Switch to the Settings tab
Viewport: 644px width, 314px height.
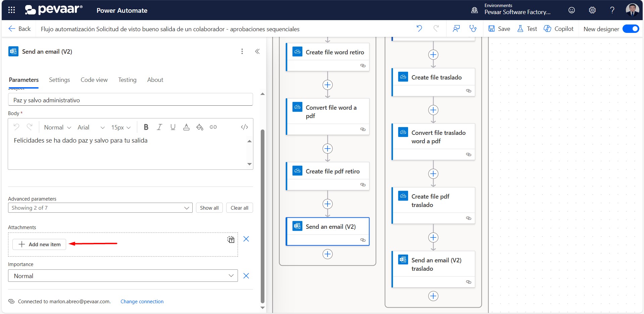(x=59, y=80)
